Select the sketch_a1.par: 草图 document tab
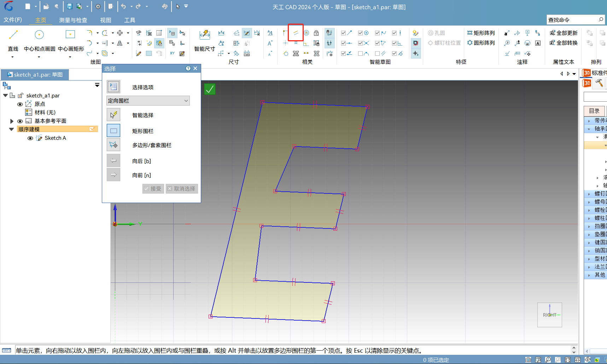This screenshot has height=364, width=607. click(35, 74)
